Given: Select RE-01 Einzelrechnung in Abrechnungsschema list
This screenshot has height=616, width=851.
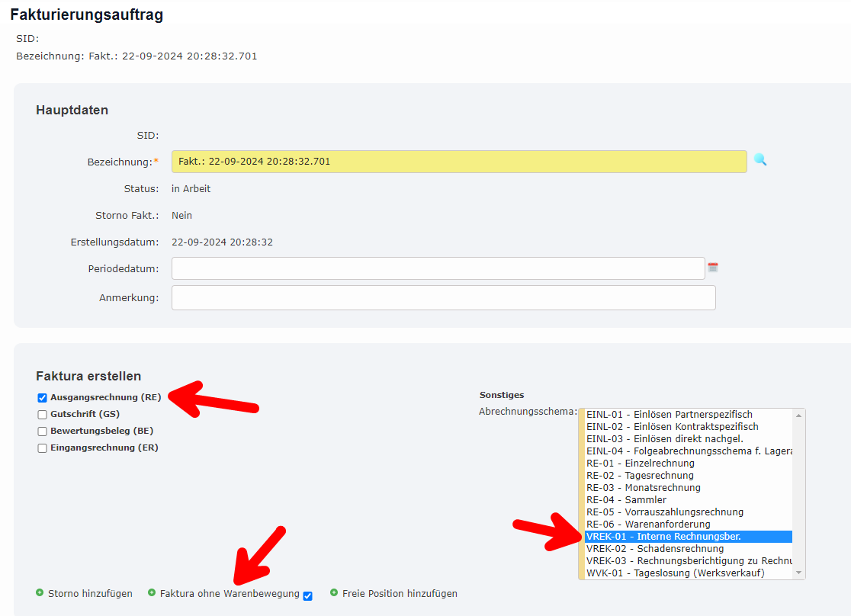Looking at the screenshot, I should pos(641,464).
